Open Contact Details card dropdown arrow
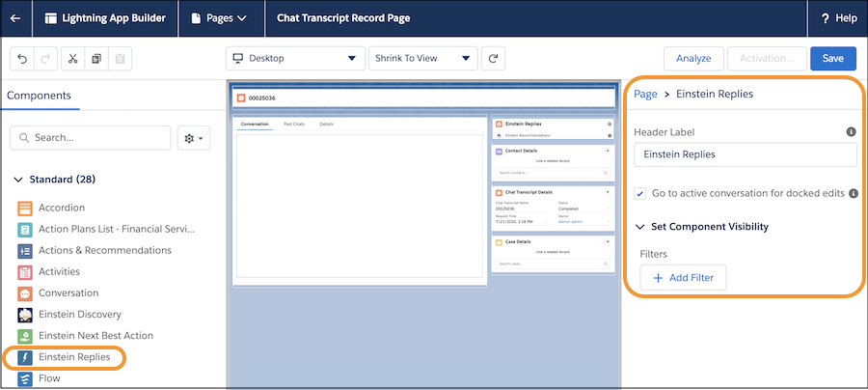Image resolution: width=868 pixels, height=390 pixels. pyautogui.click(x=608, y=151)
